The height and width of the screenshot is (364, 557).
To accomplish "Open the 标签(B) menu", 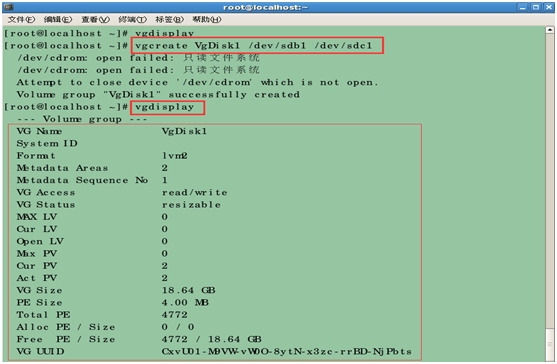I will pyautogui.click(x=169, y=20).
